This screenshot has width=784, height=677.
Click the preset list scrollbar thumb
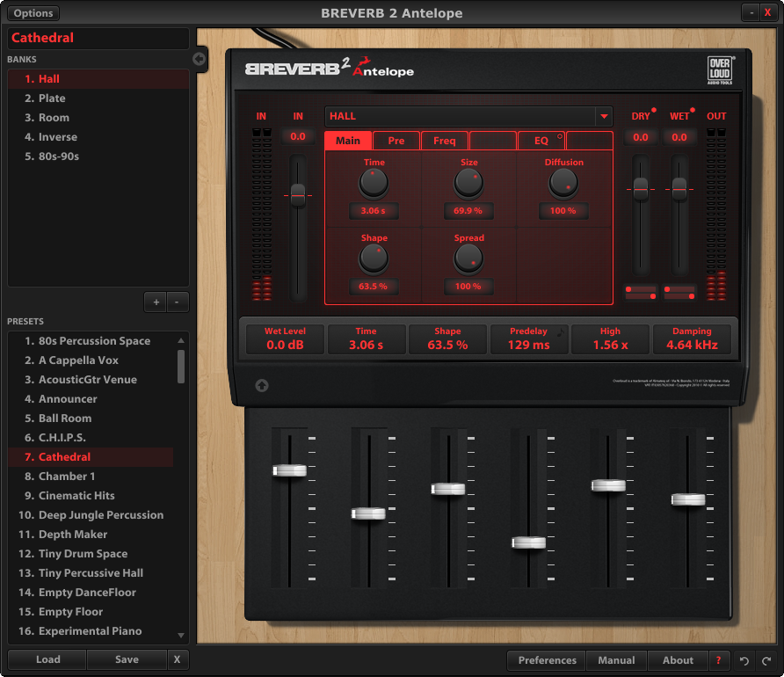tap(181, 367)
